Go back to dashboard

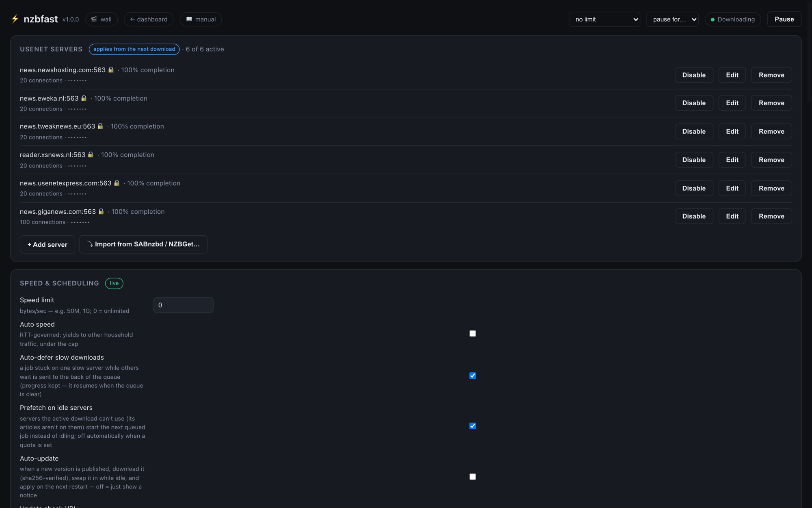pyautogui.click(x=149, y=19)
